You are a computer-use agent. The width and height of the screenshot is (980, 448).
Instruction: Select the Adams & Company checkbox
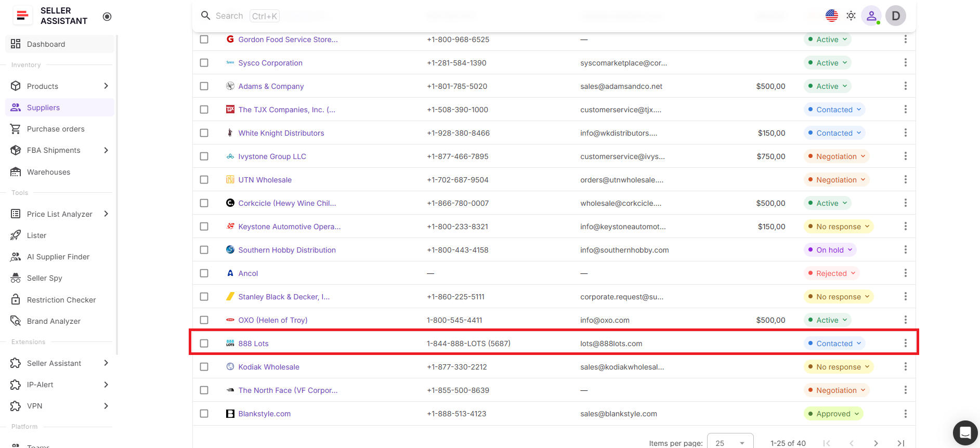pos(204,86)
